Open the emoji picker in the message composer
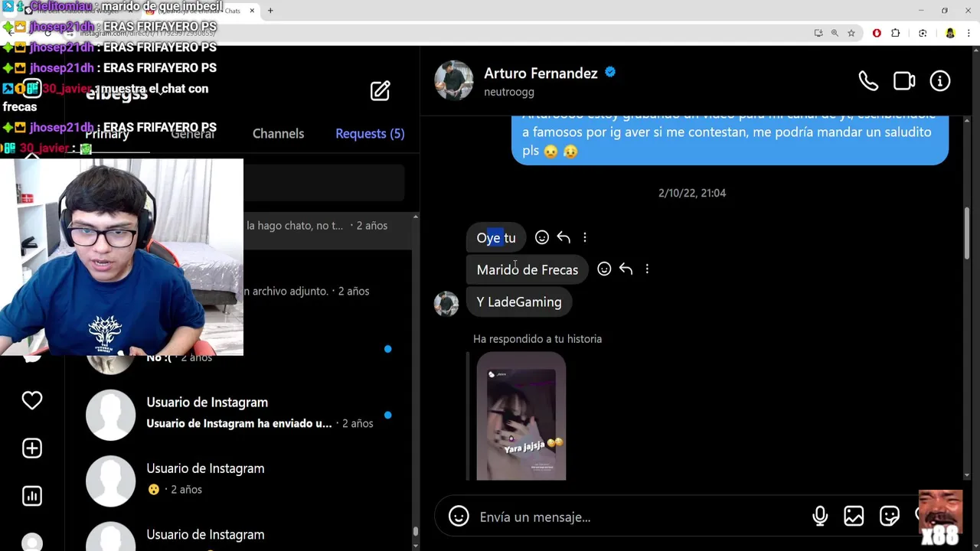Viewport: 980px width, 551px height. 459,517
